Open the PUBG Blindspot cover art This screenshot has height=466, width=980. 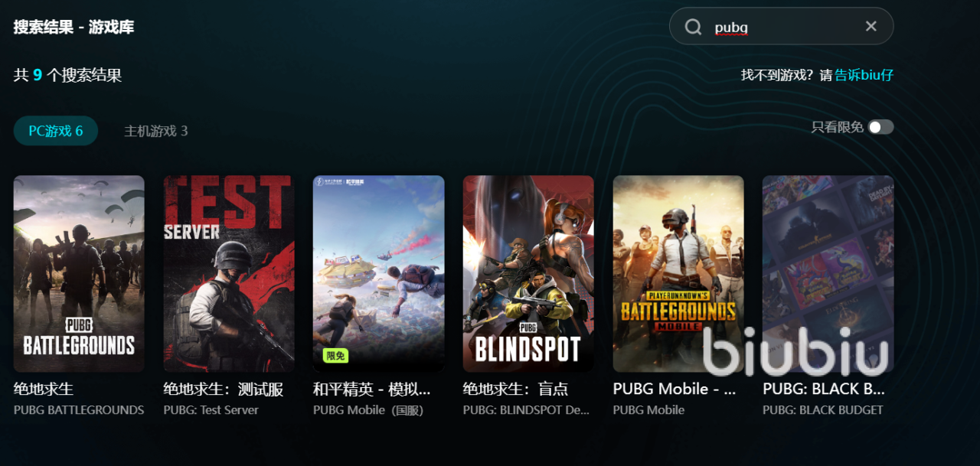pyautogui.click(x=528, y=274)
